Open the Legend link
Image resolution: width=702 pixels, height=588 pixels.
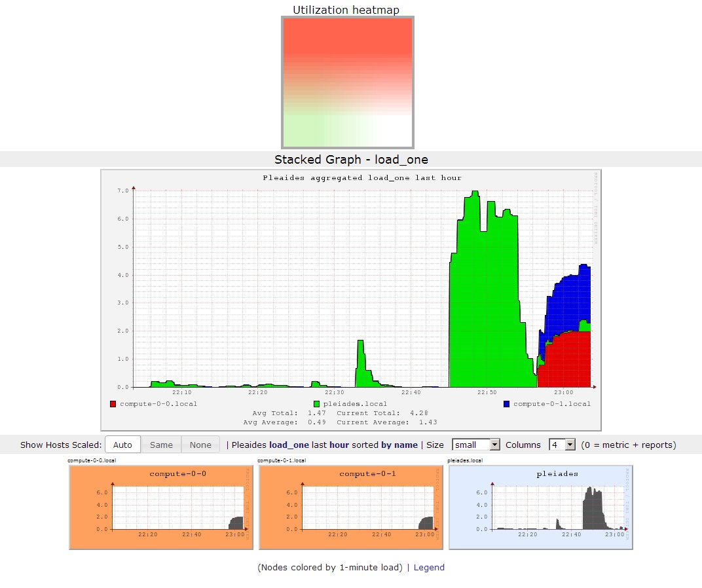[x=429, y=568]
